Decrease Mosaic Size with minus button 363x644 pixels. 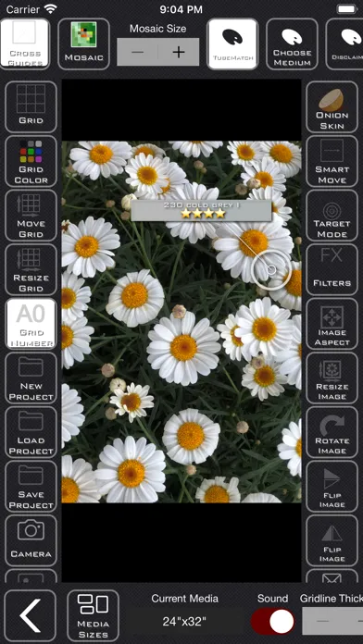(x=137, y=52)
